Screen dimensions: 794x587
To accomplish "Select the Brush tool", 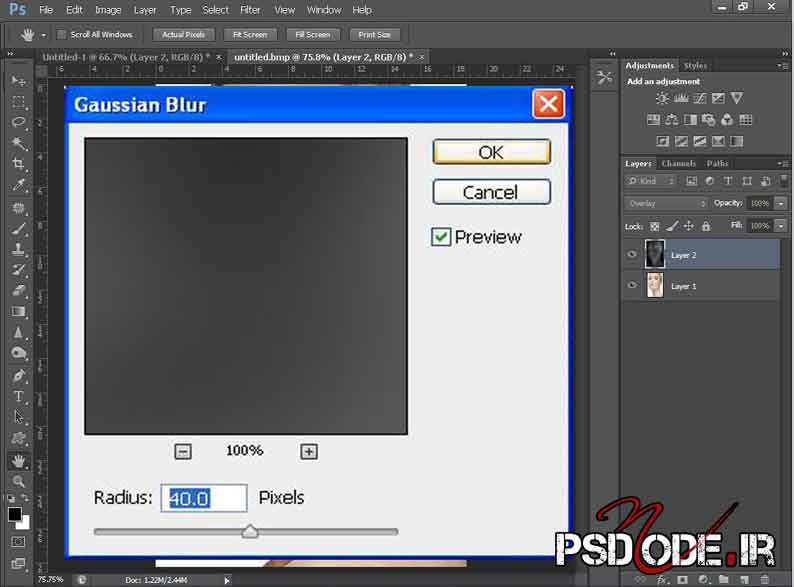I will tap(19, 229).
